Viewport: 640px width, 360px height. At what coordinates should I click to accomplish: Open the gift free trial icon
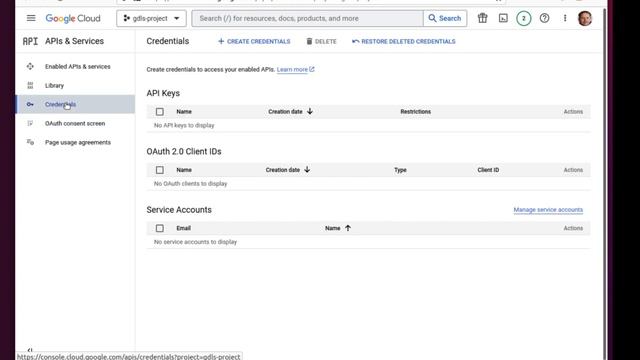482,18
